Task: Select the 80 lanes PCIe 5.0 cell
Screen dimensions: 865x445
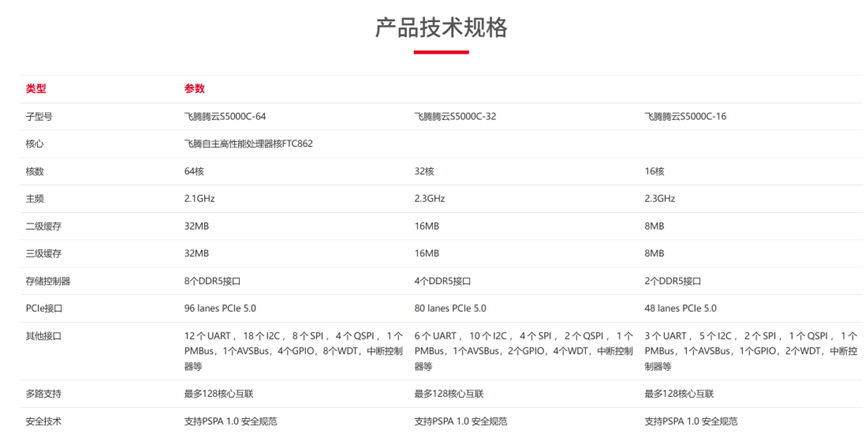Action: click(450, 308)
